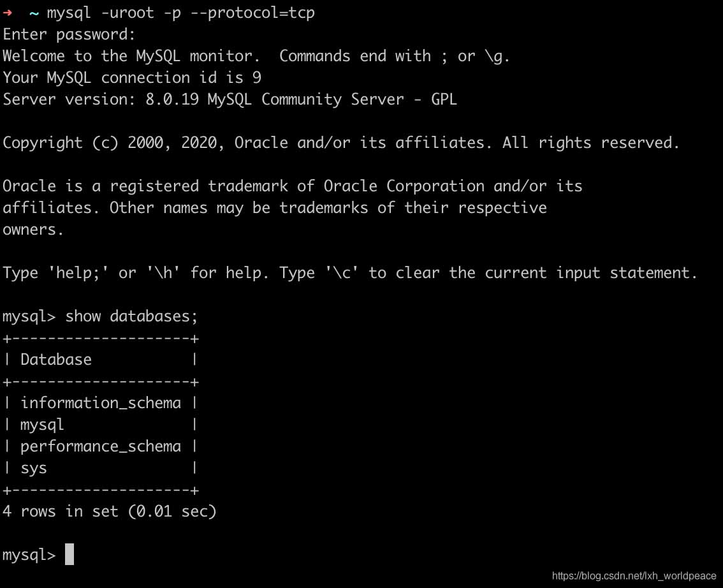The height and width of the screenshot is (588, 723).
Task: Click the Copyright 2000, 2020 Oracle line
Action: pos(341,143)
